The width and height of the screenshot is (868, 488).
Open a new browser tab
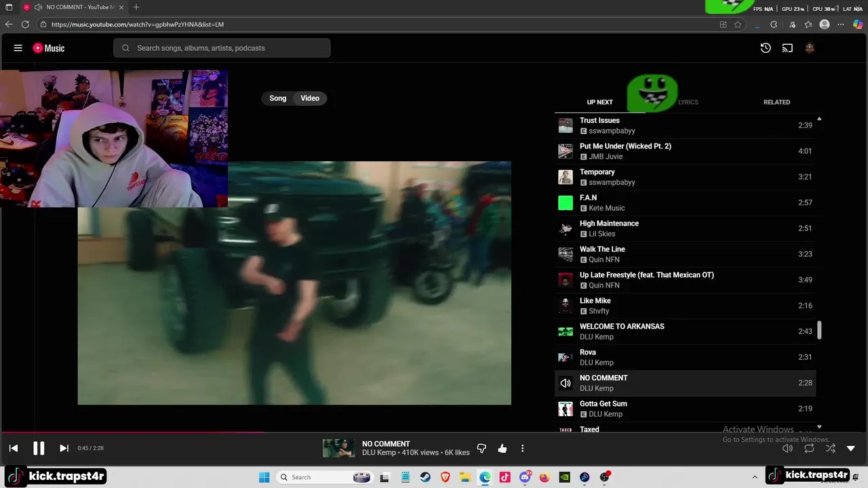(x=136, y=7)
